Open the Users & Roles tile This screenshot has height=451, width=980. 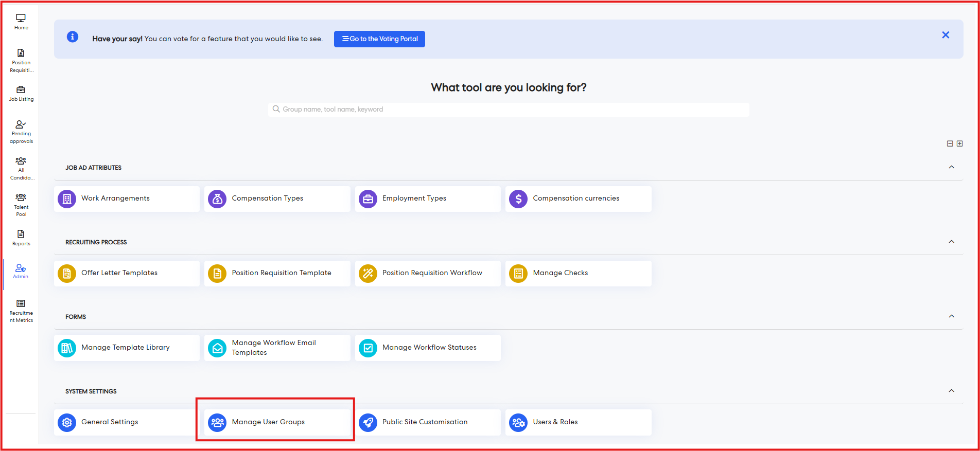coord(578,422)
